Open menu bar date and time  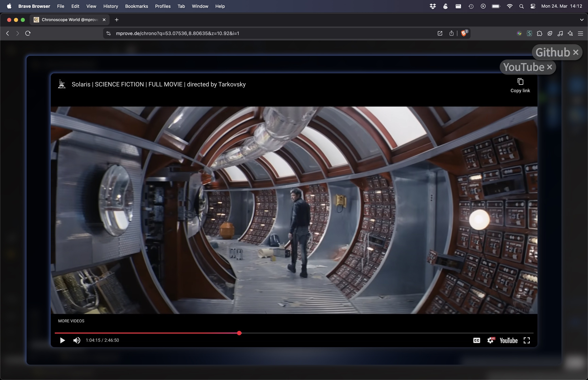click(x=562, y=6)
